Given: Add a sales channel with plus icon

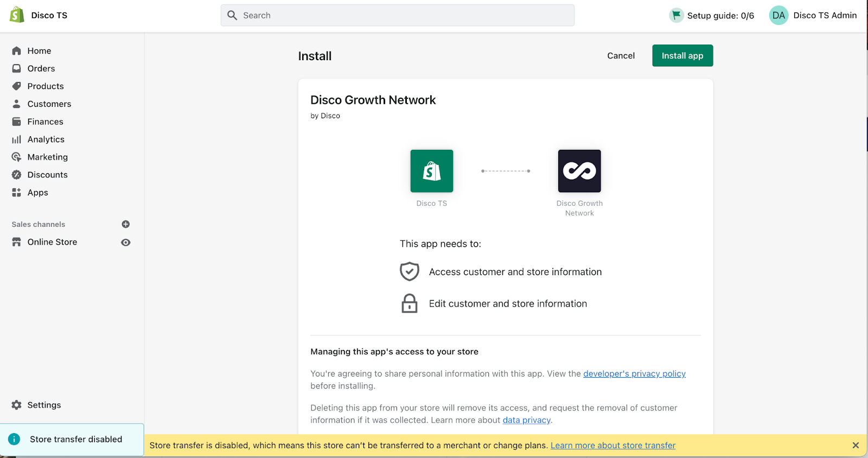Looking at the screenshot, I should click(x=126, y=224).
